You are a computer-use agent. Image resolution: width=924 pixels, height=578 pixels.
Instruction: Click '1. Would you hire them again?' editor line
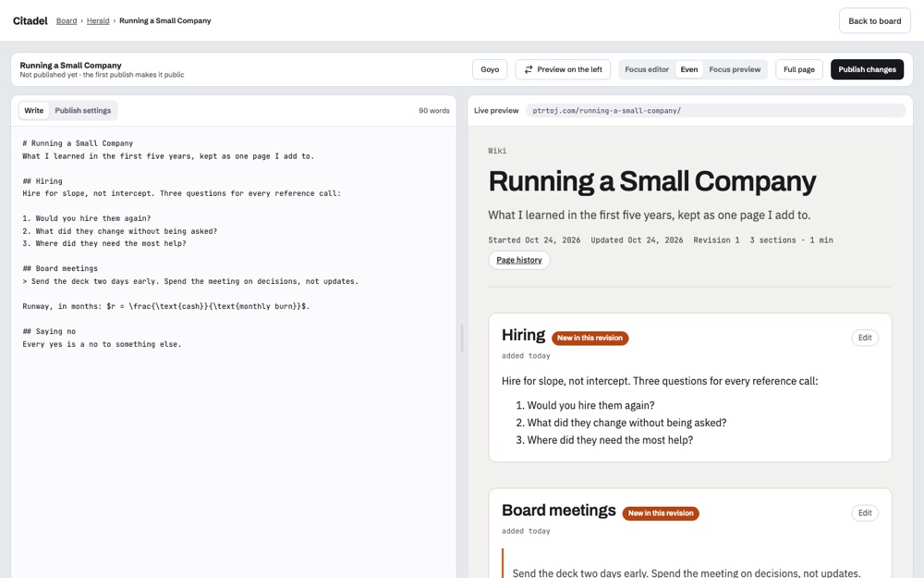87,218
